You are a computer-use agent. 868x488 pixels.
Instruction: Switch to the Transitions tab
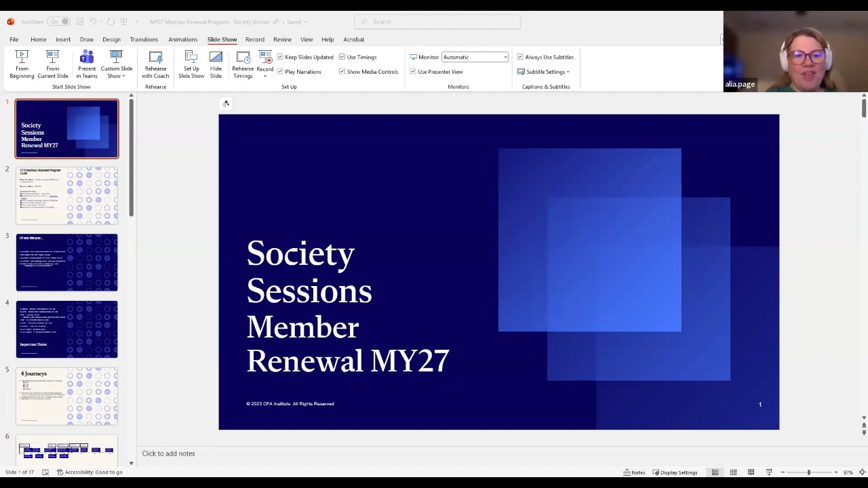pos(144,39)
